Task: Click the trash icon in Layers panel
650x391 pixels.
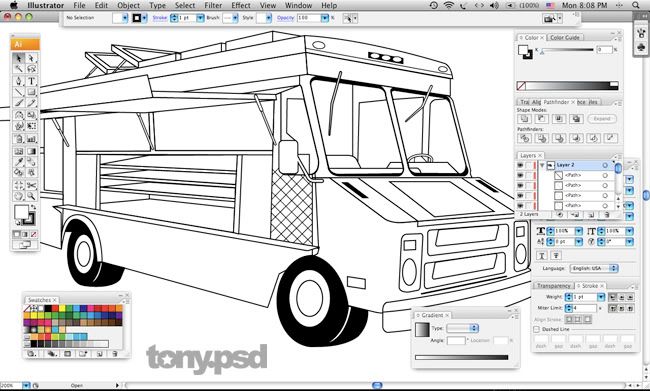Action: pos(606,215)
